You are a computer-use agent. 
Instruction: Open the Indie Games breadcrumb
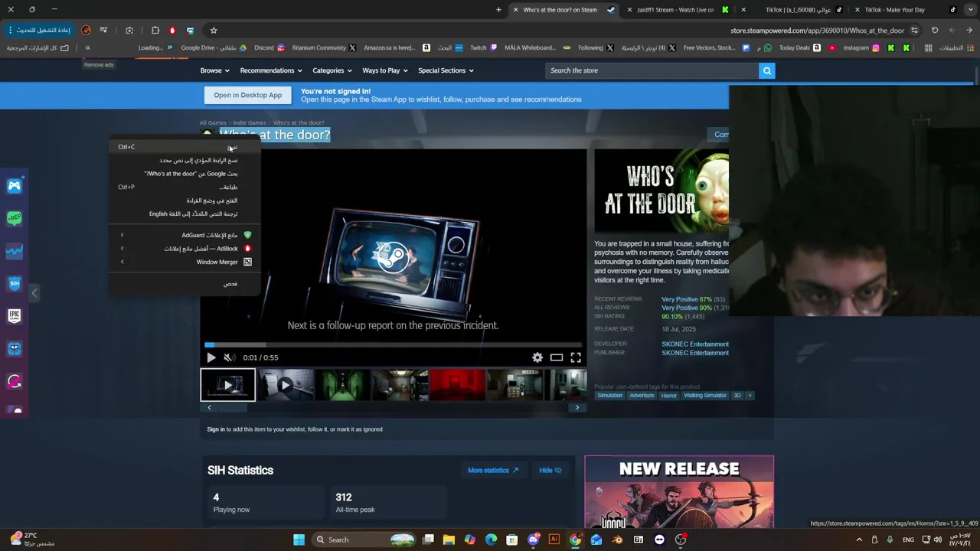coord(250,122)
